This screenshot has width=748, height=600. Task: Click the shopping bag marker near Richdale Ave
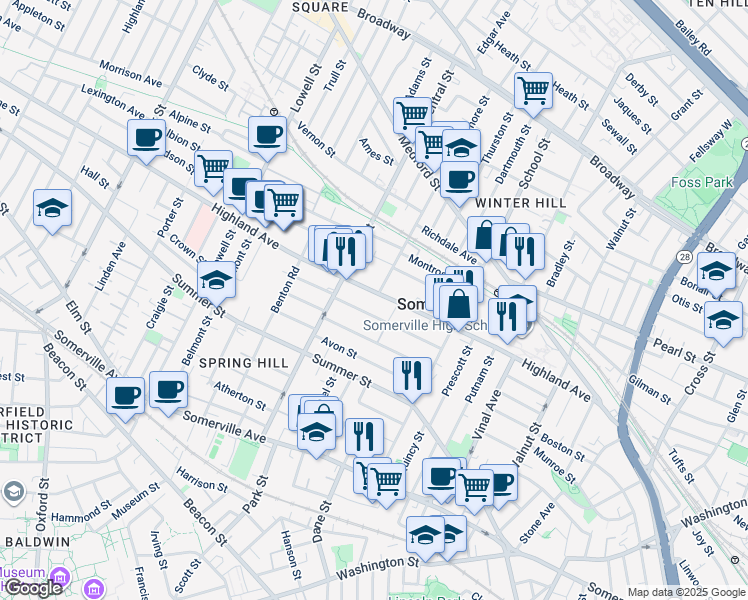click(x=485, y=236)
